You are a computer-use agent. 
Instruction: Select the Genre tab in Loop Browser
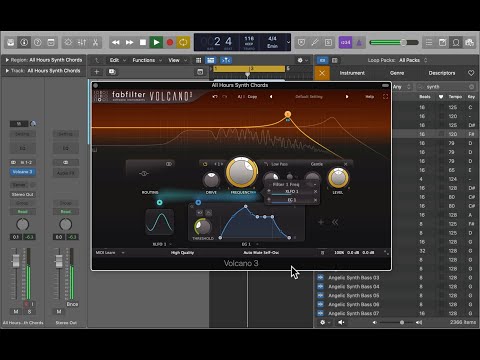[397, 73]
